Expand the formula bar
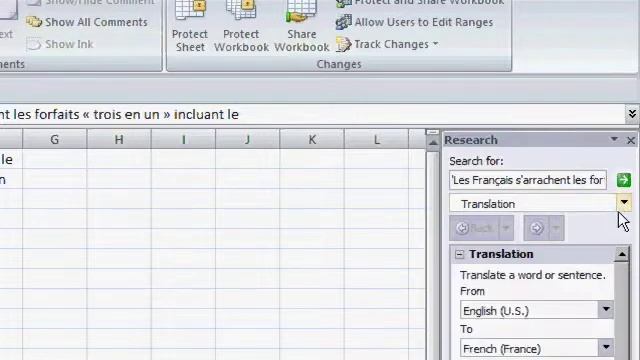Screen dimensions: 640x360 [632, 114]
